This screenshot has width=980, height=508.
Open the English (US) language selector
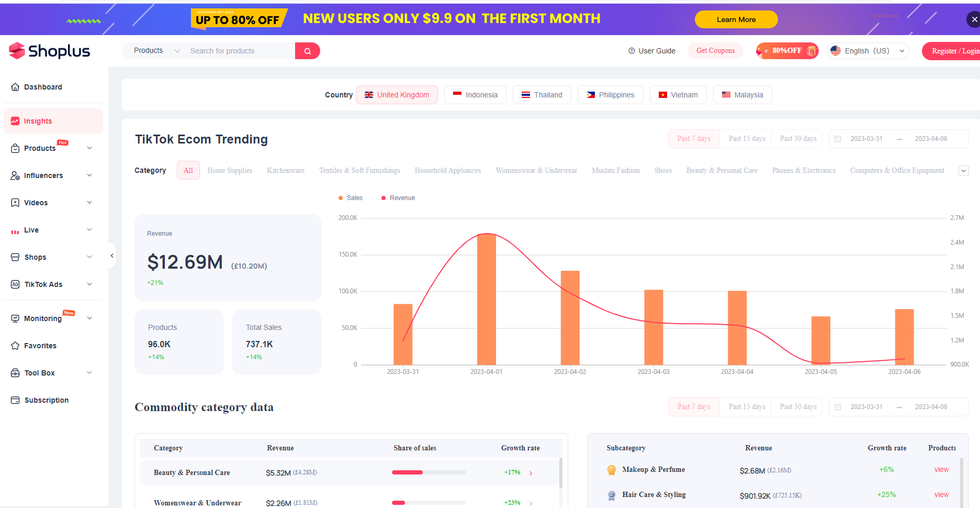[867, 50]
